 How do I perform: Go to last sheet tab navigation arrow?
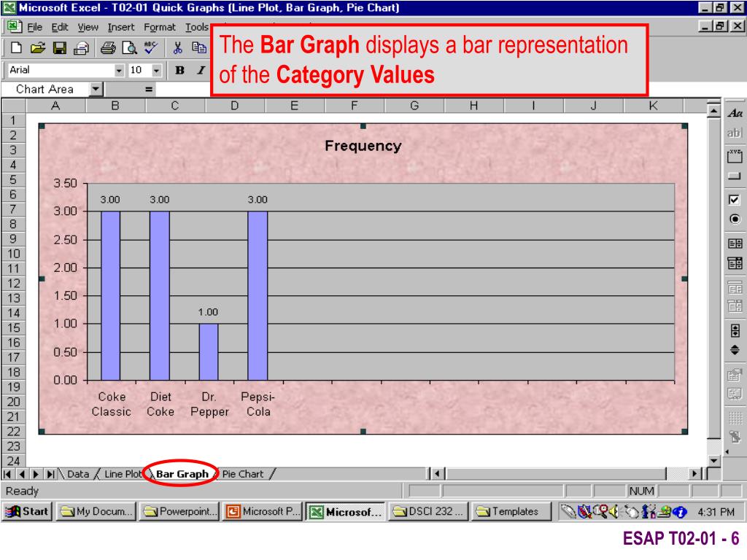coord(50,474)
